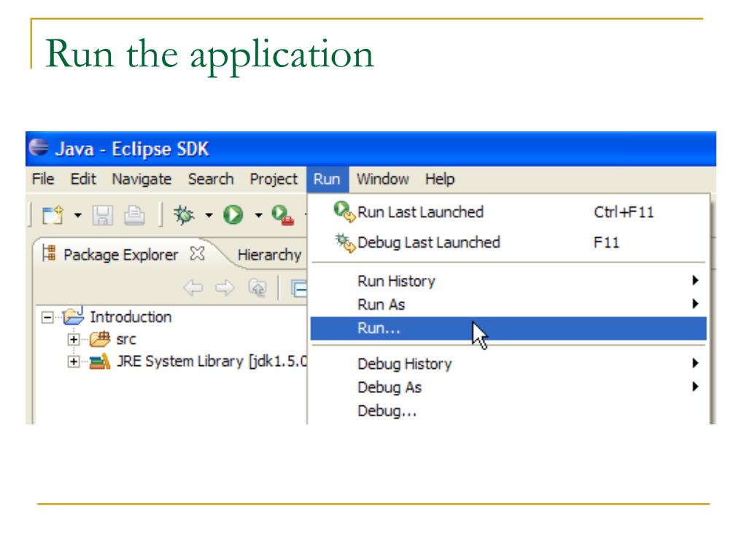Screen dimensions: 747x560
Task: Click the Debug History submenu arrow
Action: (695, 363)
